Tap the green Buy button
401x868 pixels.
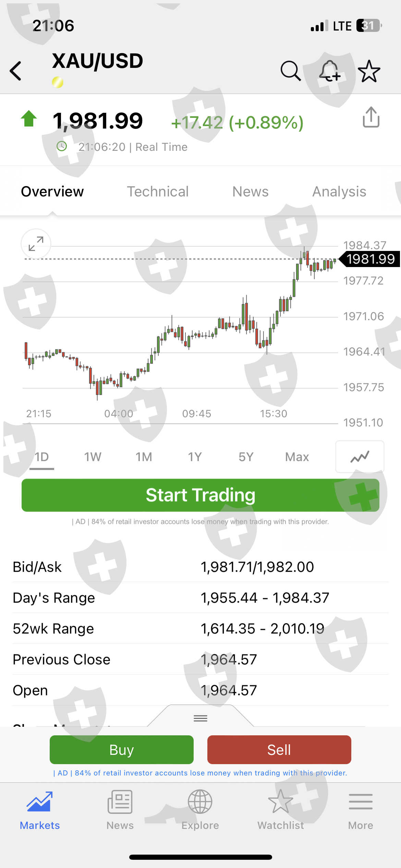(x=122, y=750)
